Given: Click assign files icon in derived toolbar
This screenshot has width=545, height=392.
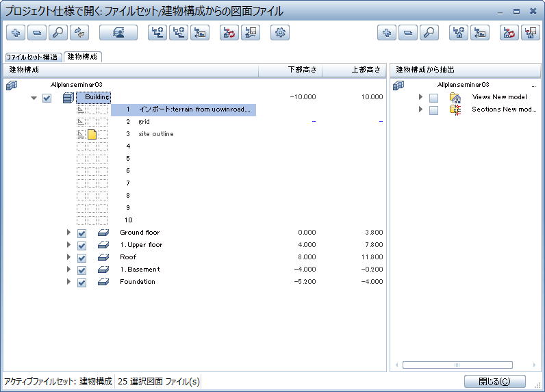Looking at the screenshot, I should [x=480, y=33].
